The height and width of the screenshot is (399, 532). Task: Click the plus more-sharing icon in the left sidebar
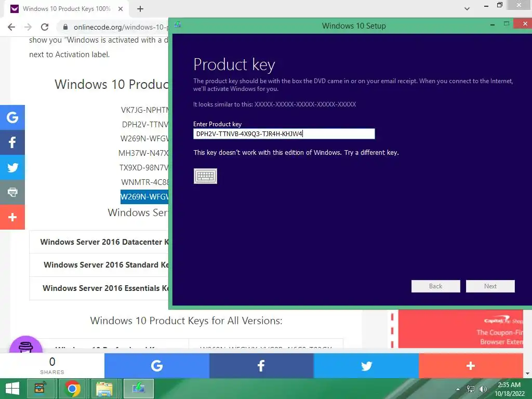click(12, 217)
